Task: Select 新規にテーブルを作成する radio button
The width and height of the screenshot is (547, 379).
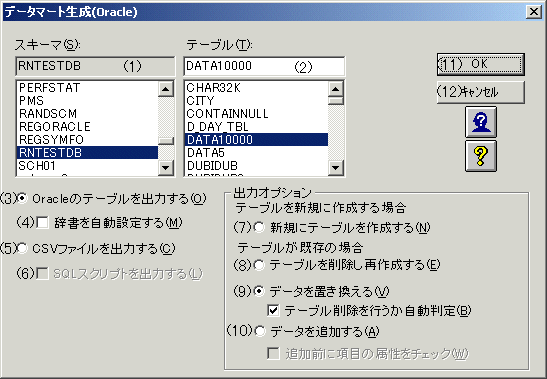Action: click(x=259, y=228)
